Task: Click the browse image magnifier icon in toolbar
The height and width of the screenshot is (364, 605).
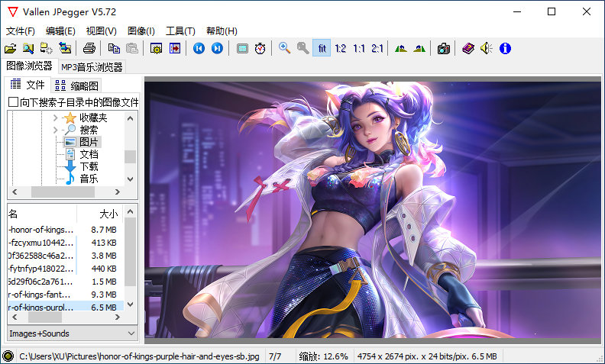Action: pos(28,49)
